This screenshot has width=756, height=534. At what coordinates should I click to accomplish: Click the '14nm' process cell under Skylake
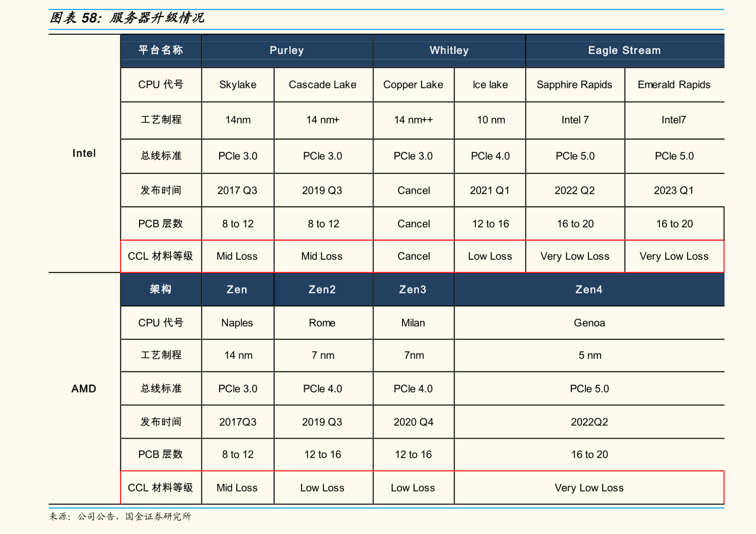coord(237,120)
